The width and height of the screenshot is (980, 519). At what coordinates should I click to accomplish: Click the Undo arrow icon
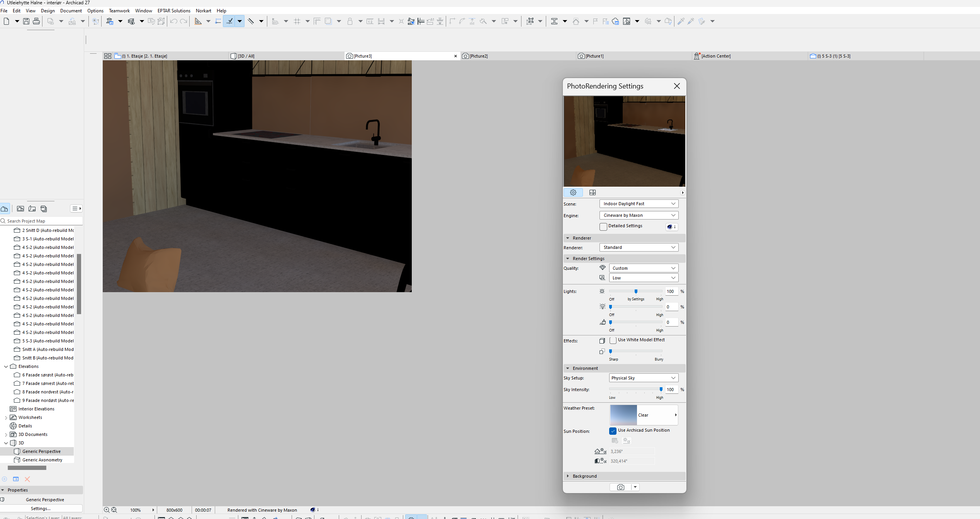[173, 21]
